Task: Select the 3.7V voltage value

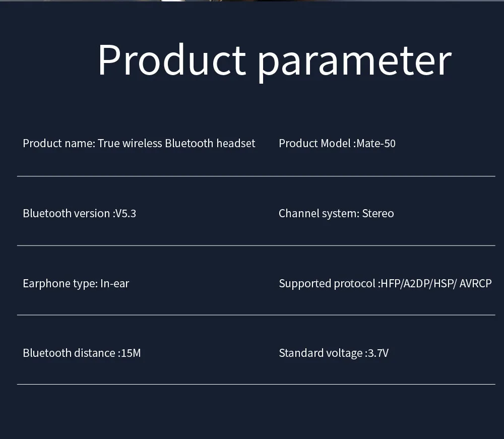Action: click(x=379, y=353)
